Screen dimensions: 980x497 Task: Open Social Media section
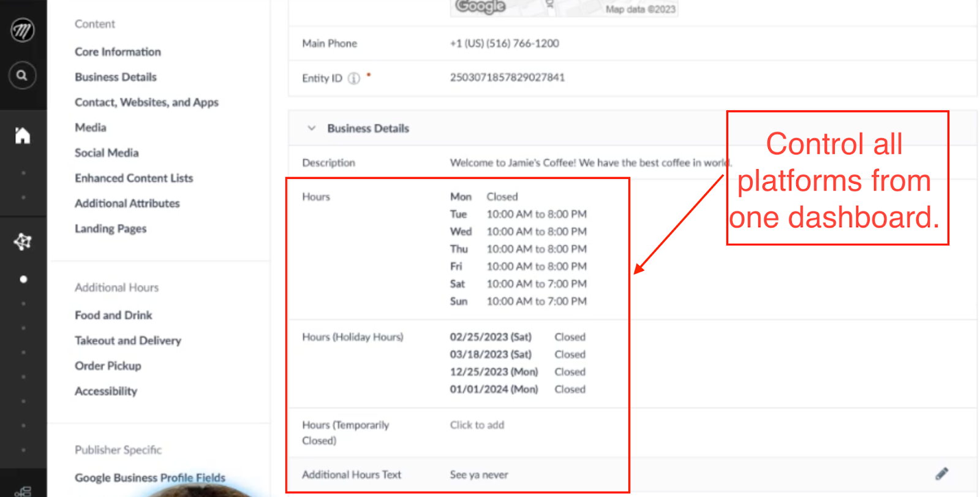point(107,153)
